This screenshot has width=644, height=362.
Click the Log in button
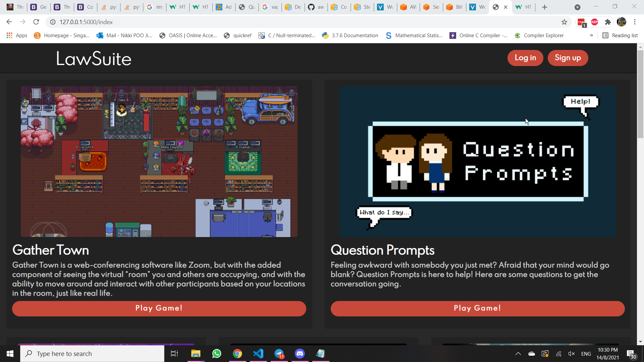click(525, 58)
